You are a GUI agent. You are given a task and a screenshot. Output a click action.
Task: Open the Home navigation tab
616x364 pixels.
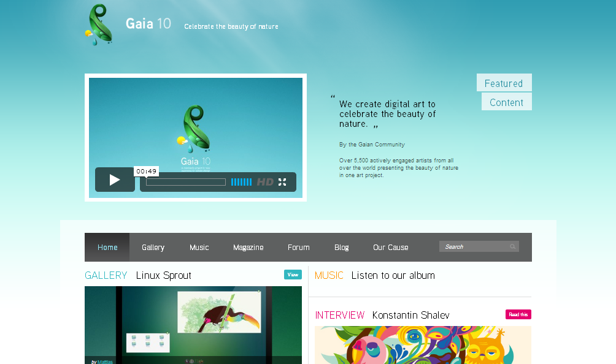pos(107,248)
